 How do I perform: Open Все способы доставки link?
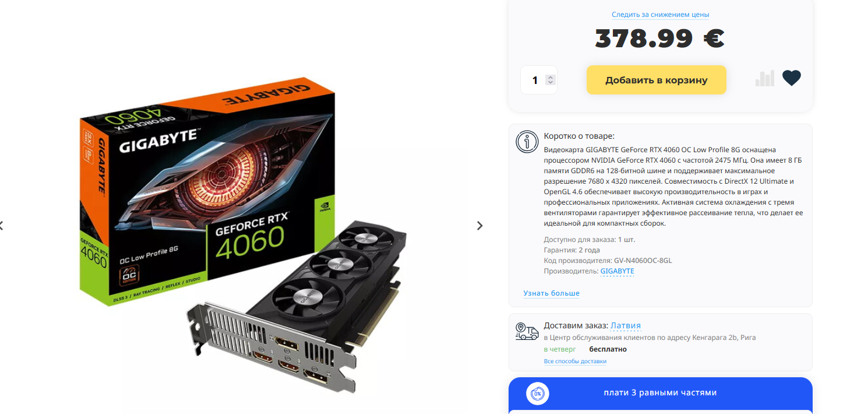point(575,362)
